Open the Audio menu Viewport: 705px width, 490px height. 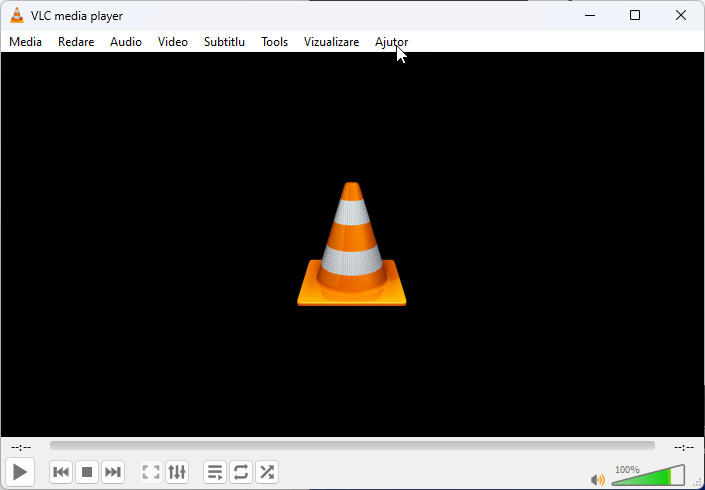[126, 42]
